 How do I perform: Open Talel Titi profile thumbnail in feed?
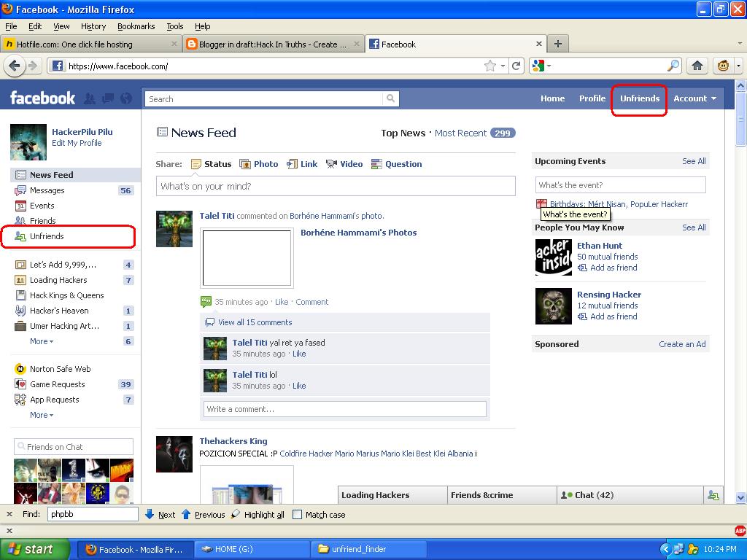174,229
